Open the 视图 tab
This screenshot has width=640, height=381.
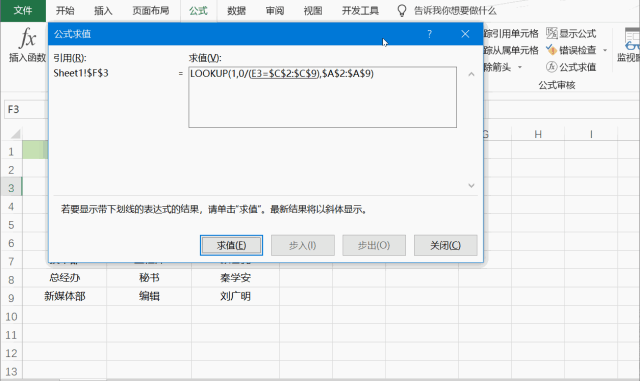coord(313,10)
